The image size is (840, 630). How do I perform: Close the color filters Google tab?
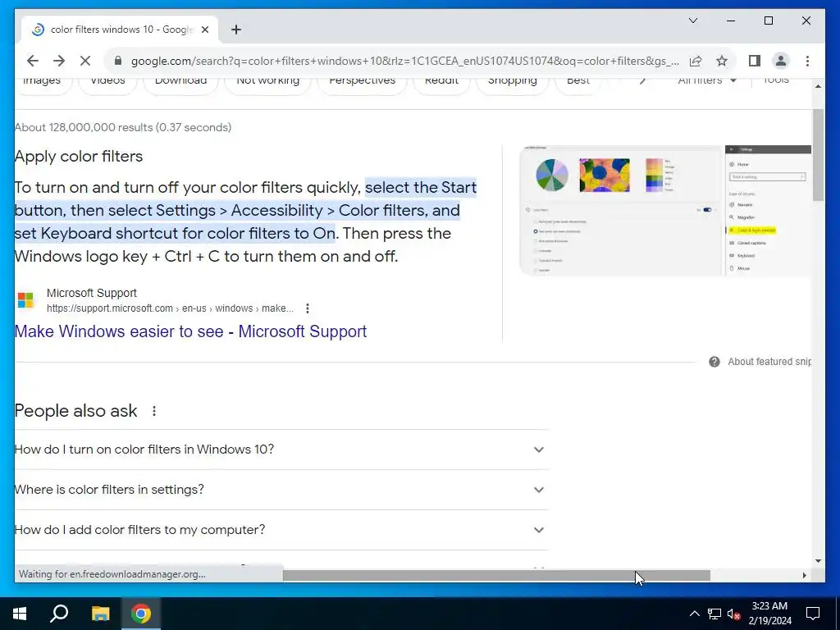(x=204, y=30)
